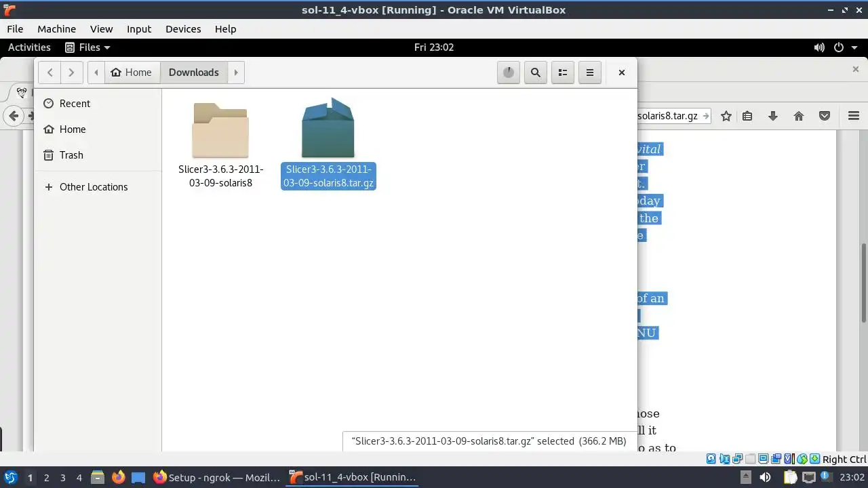
Task: Expand the guest system menu arrow
Action: click(x=853, y=47)
